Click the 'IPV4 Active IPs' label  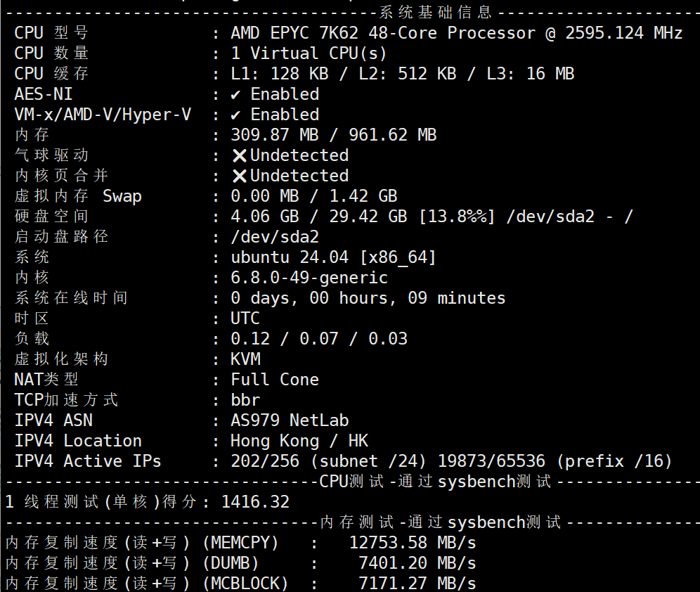(88, 461)
